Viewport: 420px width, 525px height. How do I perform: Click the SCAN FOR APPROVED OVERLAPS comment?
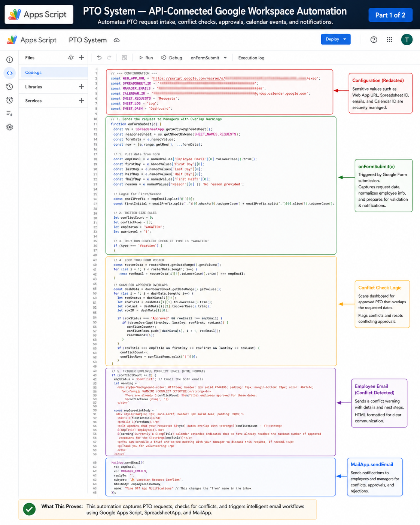[x=141, y=285]
